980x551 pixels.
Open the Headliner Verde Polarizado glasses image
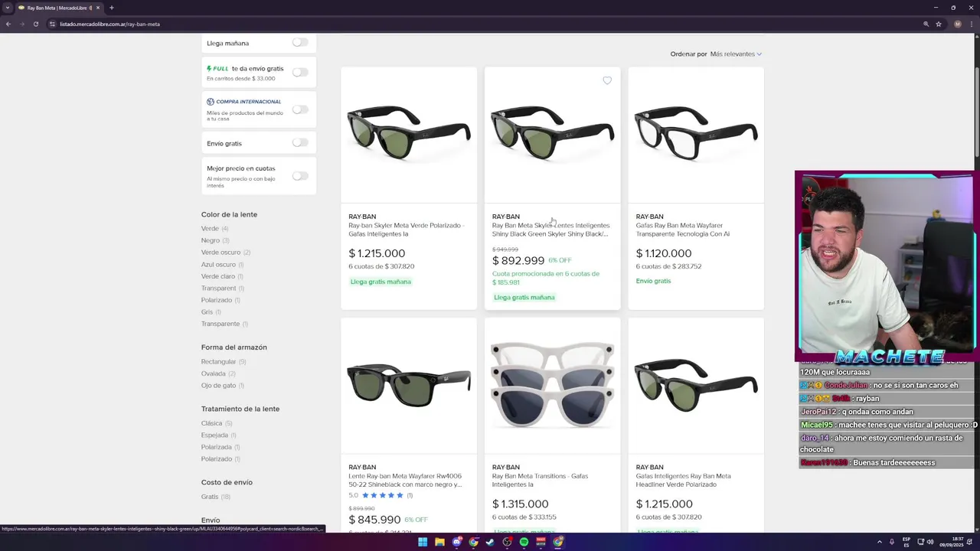pyautogui.click(x=696, y=386)
